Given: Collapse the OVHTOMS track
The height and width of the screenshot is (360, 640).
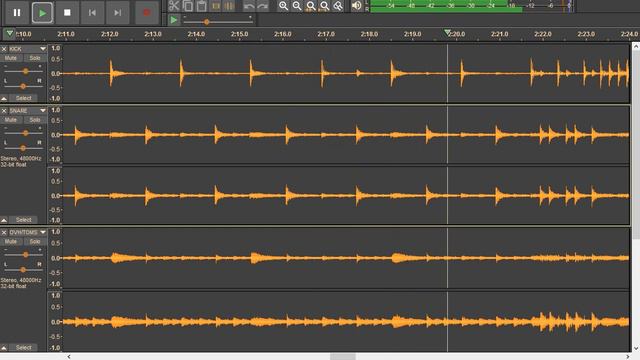Looking at the screenshot, I should (4, 348).
